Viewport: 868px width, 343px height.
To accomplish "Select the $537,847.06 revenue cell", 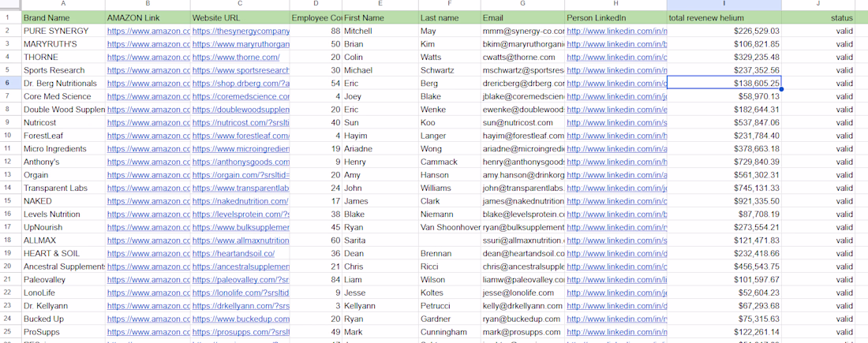I will (x=724, y=123).
